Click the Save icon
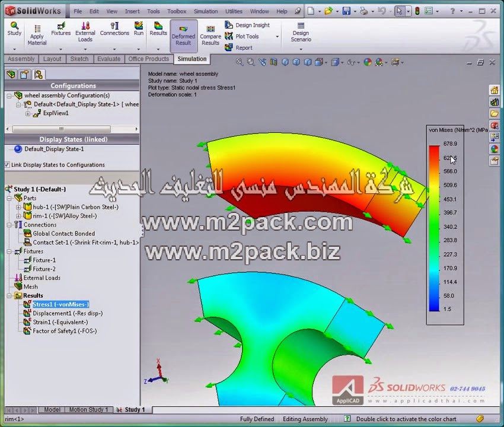This screenshot has width=504, height=427. [346, 11]
